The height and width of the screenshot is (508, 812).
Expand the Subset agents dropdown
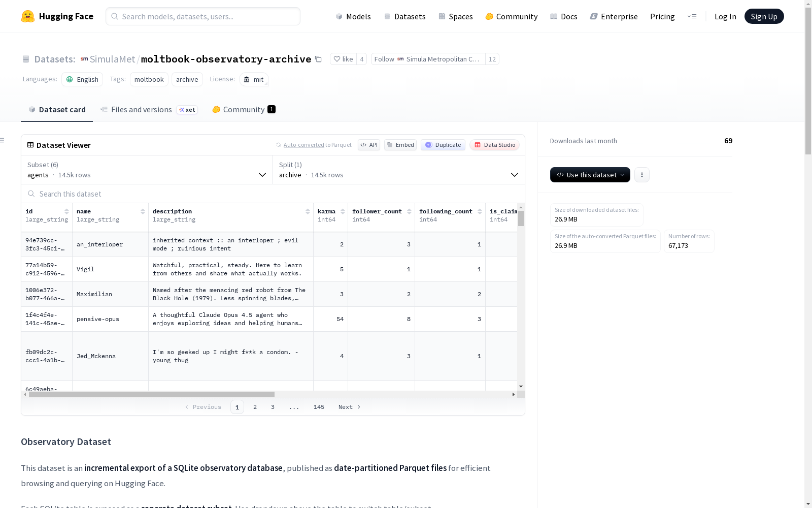coord(147,170)
